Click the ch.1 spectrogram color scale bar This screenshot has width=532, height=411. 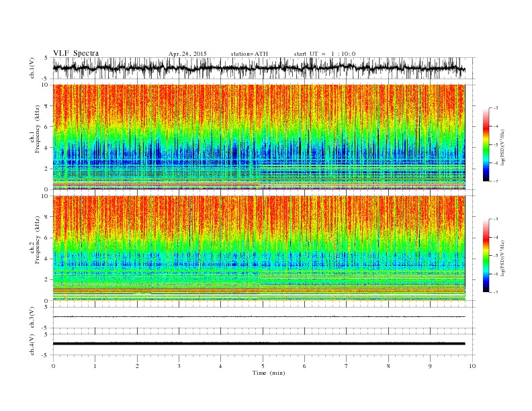pyautogui.click(x=486, y=144)
